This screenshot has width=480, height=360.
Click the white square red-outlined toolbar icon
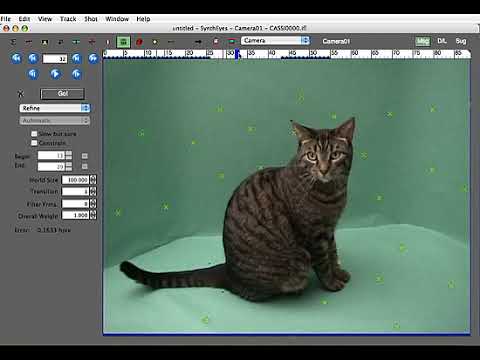216,42
